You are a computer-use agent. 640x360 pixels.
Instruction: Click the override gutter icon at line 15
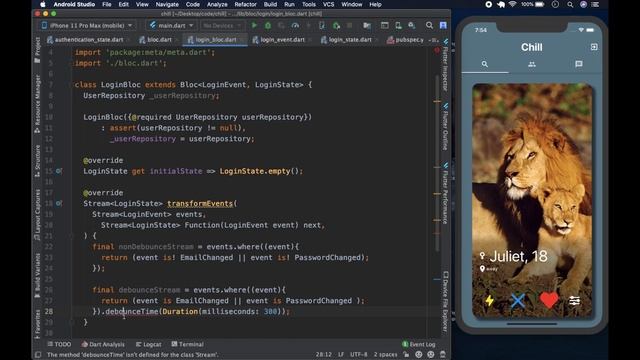tap(59, 171)
